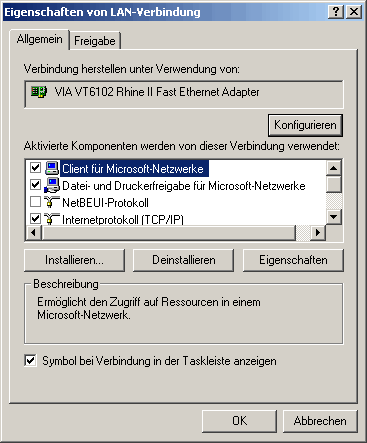Click the Installieren... button
Screen dimensions: 367x443
[x=74, y=260]
